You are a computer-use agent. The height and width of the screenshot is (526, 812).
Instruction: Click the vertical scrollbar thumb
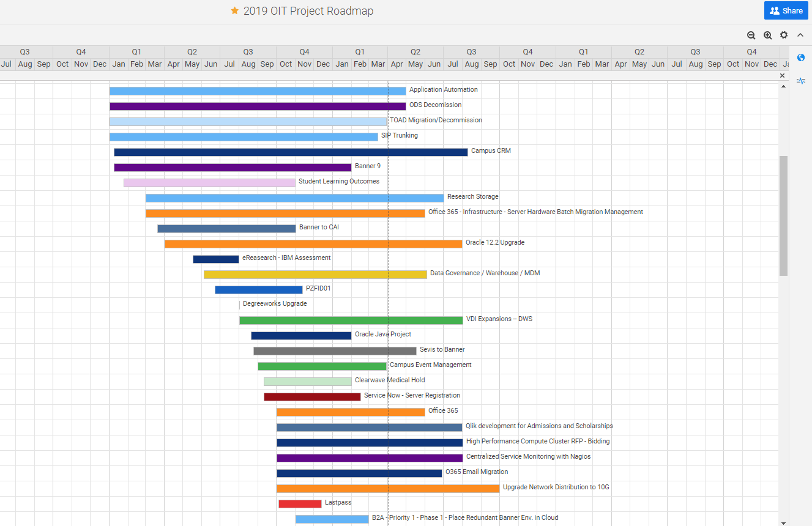tap(784, 216)
